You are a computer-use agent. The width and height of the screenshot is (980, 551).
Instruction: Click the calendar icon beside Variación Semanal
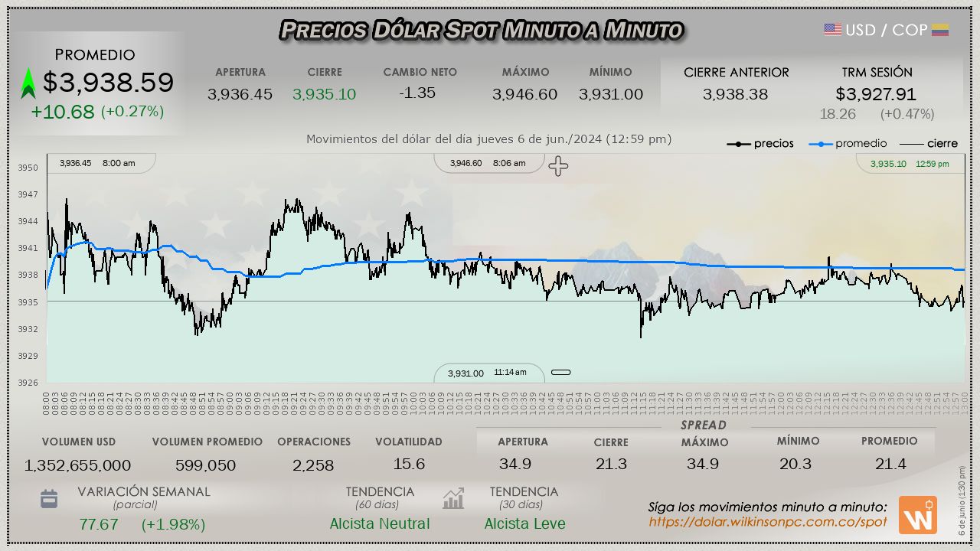49,499
